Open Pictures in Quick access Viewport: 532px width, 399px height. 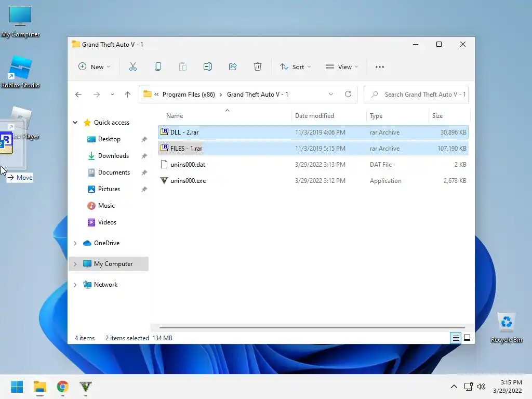tap(109, 189)
